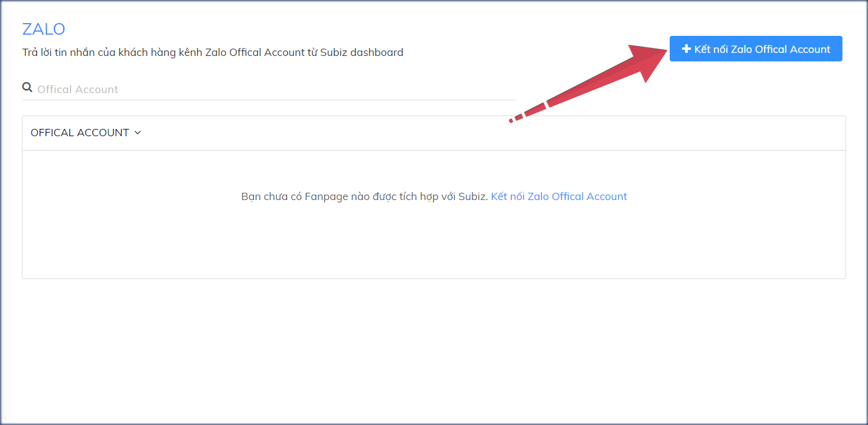Select the OFFICAL ACCOUNT table header

pos(81,133)
